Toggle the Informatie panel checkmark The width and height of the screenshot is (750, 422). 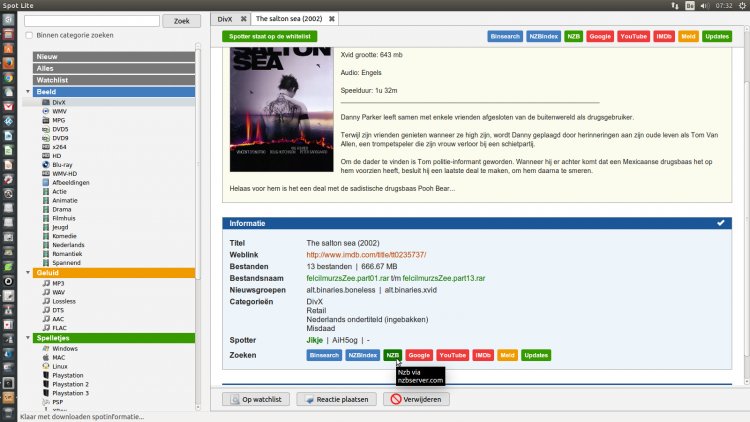[720, 223]
